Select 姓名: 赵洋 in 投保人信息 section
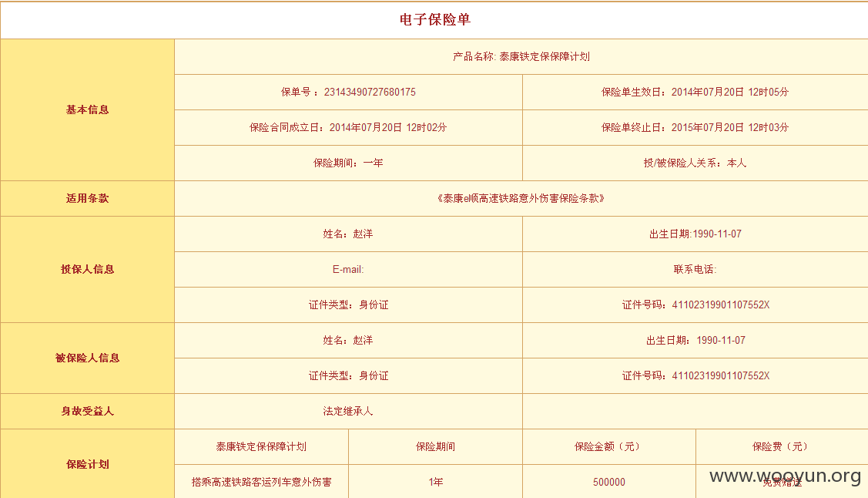The width and height of the screenshot is (868, 498). pyautogui.click(x=348, y=234)
